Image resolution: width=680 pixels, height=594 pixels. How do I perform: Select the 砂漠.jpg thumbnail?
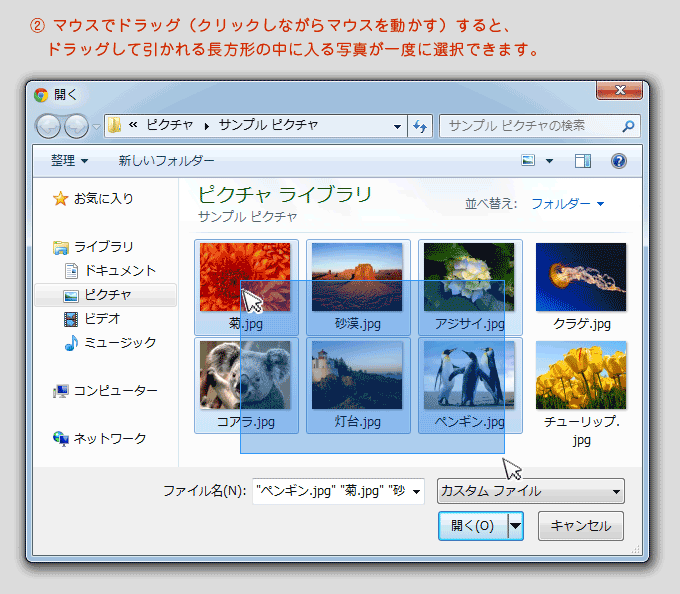coord(357,277)
